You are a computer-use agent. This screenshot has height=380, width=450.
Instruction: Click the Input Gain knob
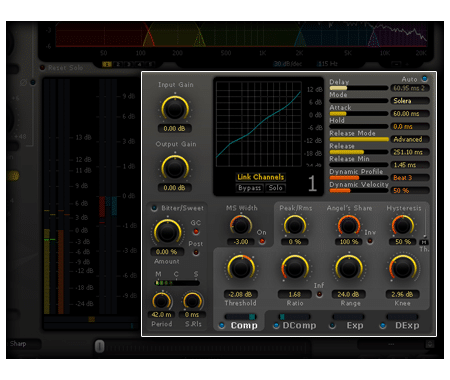[x=175, y=109]
